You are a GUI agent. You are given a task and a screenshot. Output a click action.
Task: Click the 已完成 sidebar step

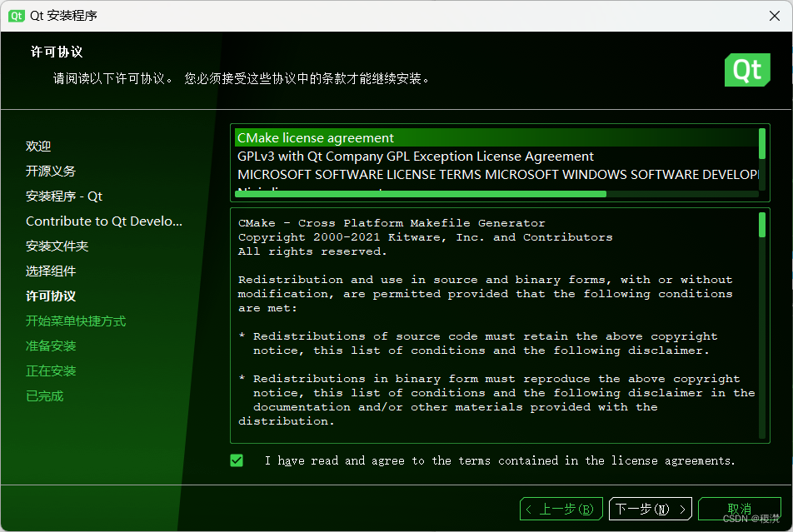44,396
